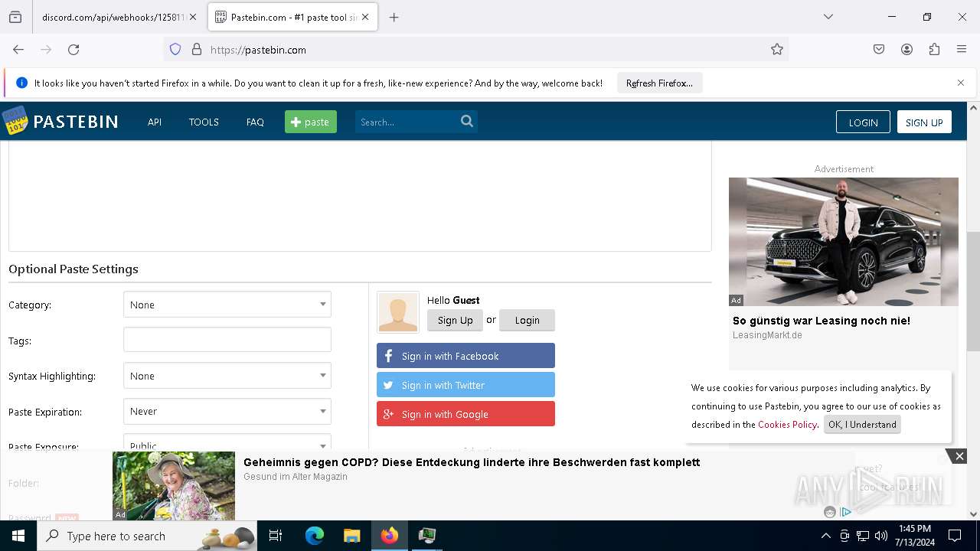Image resolution: width=980 pixels, height=551 pixels.
Task: Open the TOOLS menu item
Action: point(204,122)
